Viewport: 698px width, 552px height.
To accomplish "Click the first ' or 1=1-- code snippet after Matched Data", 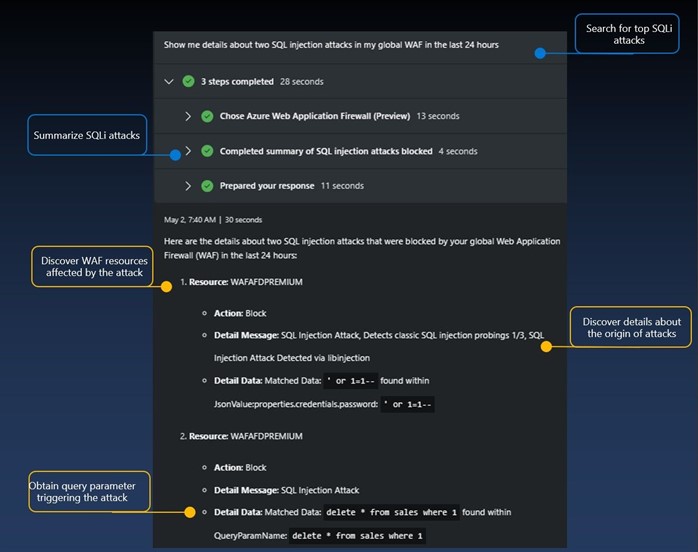I will 351,381.
